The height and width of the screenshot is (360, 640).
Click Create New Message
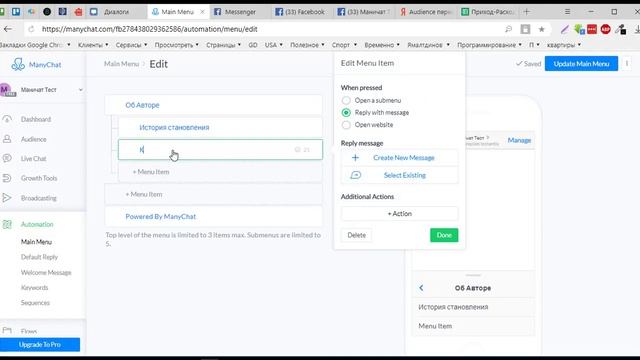pos(400,158)
